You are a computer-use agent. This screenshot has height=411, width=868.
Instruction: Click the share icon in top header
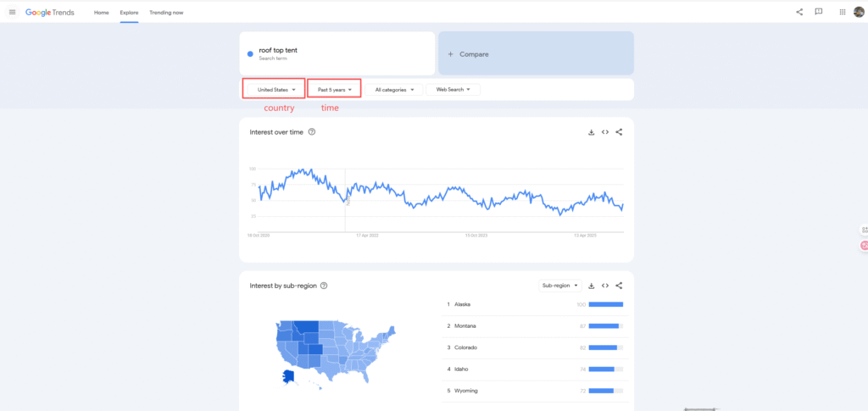point(799,12)
